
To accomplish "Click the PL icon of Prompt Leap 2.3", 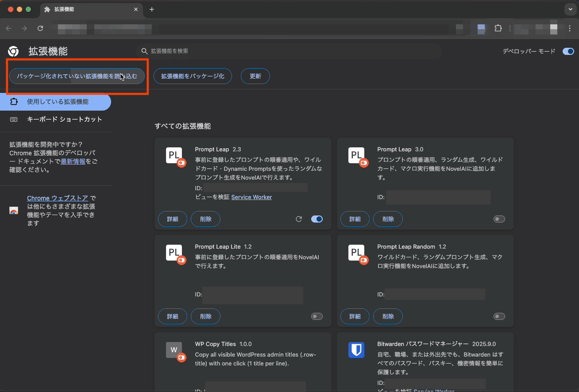I will coord(174,156).
